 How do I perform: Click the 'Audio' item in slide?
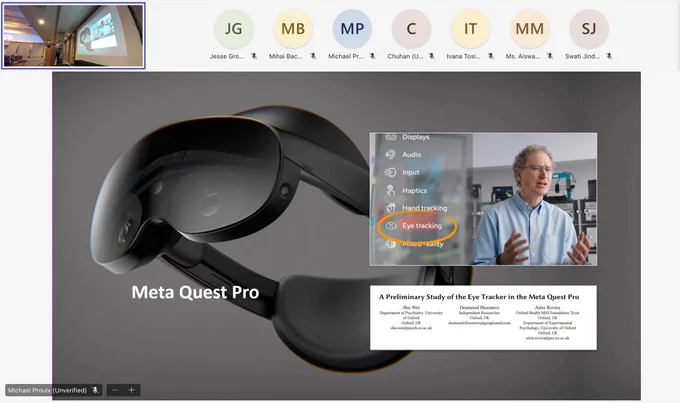click(412, 154)
